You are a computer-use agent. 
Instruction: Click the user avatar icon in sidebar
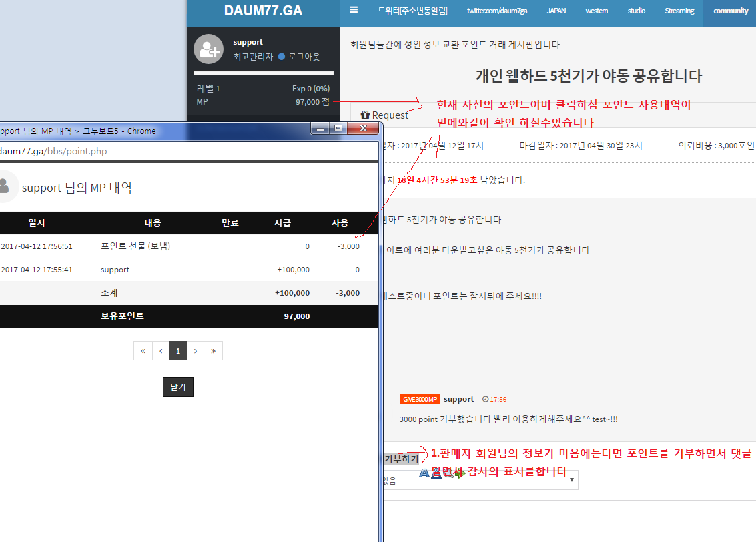(x=208, y=49)
